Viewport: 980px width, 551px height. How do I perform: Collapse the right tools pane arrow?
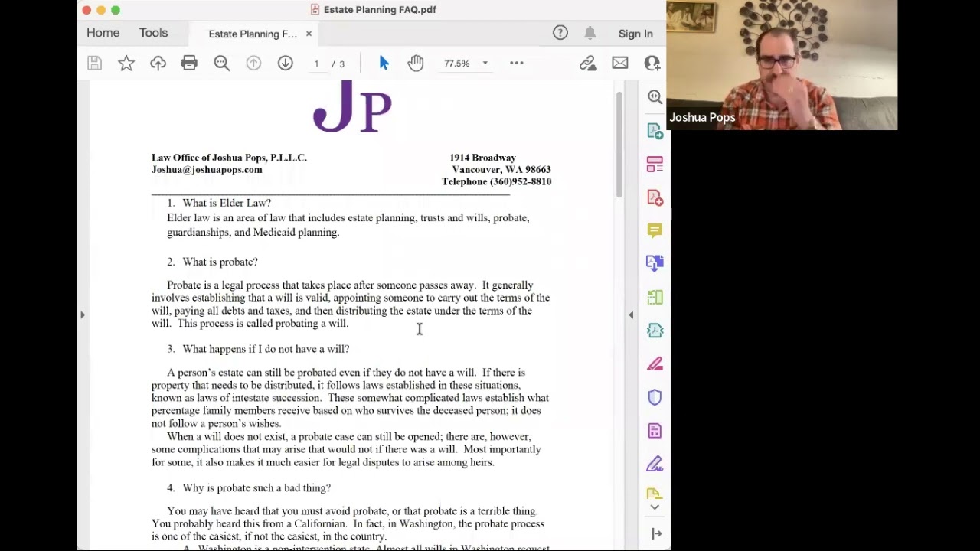(x=631, y=315)
